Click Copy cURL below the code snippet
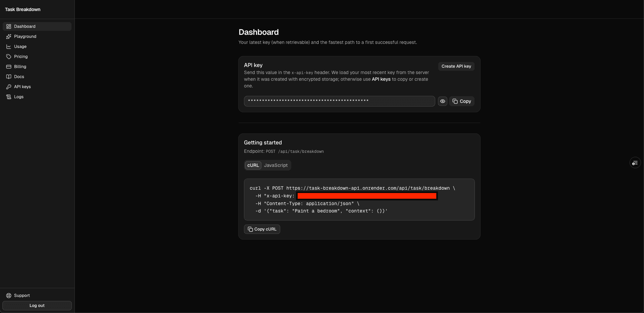Image resolution: width=644 pixels, height=313 pixels. pyautogui.click(x=262, y=229)
